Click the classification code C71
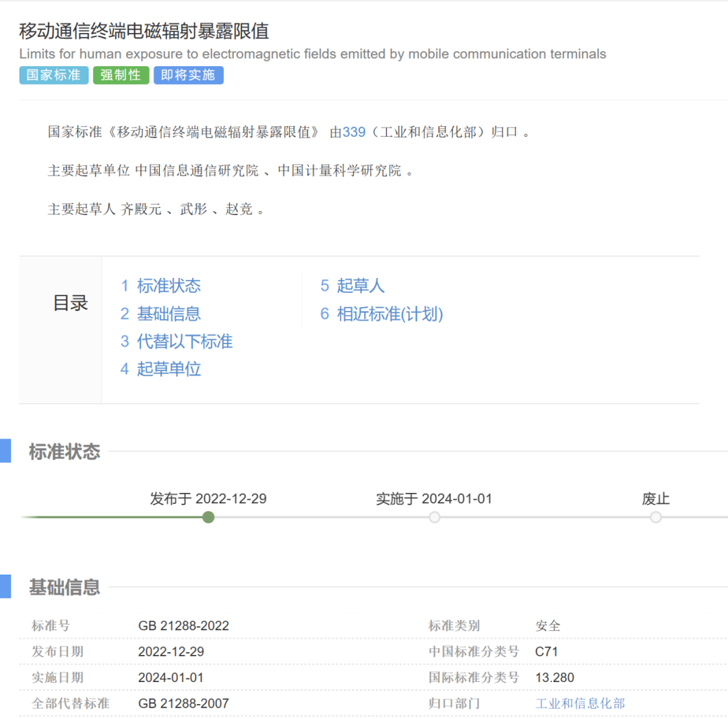 click(546, 652)
